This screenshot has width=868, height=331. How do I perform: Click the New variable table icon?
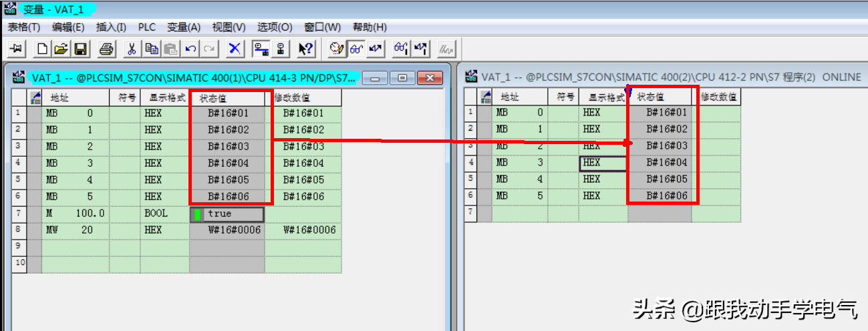click(x=43, y=49)
